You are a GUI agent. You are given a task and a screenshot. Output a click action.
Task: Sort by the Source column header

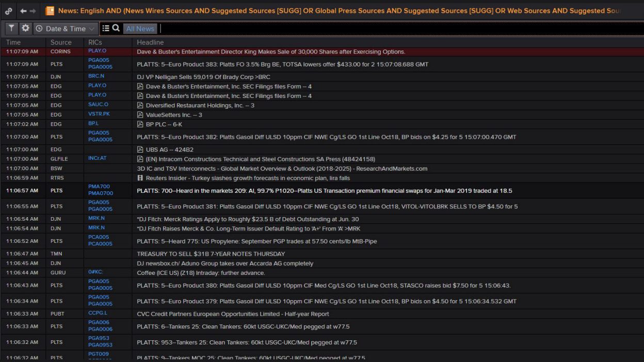(61, 42)
